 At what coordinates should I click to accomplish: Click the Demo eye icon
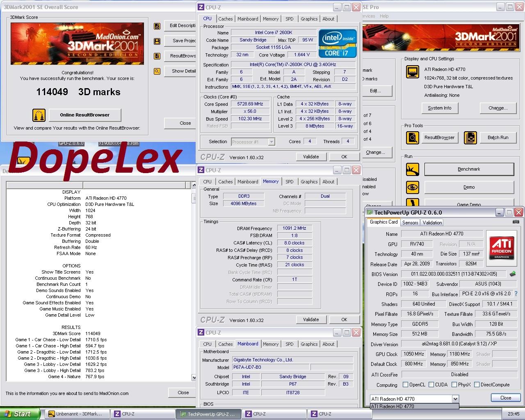coord(412,187)
